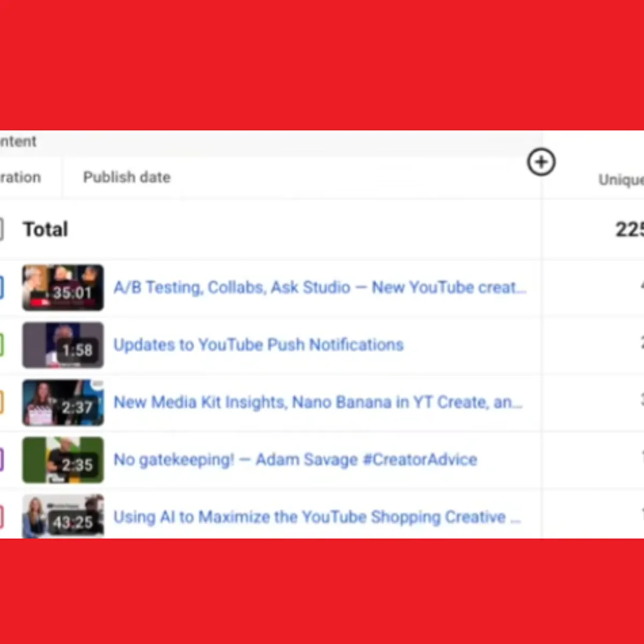This screenshot has width=644, height=644.
Task: Open the 'Using AI to Maximize the YouTube Shopping' link
Action: point(317,517)
